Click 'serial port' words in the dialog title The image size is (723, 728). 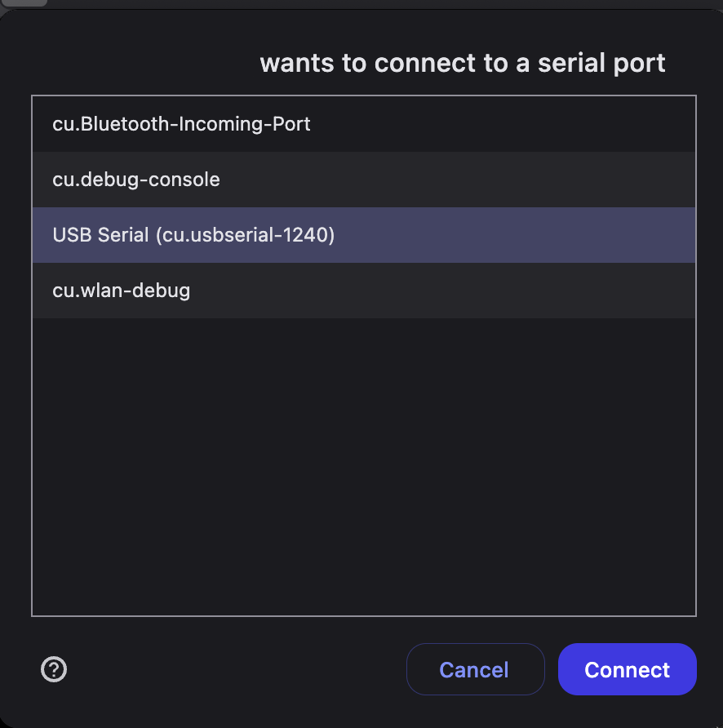click(x=601, y=64)
